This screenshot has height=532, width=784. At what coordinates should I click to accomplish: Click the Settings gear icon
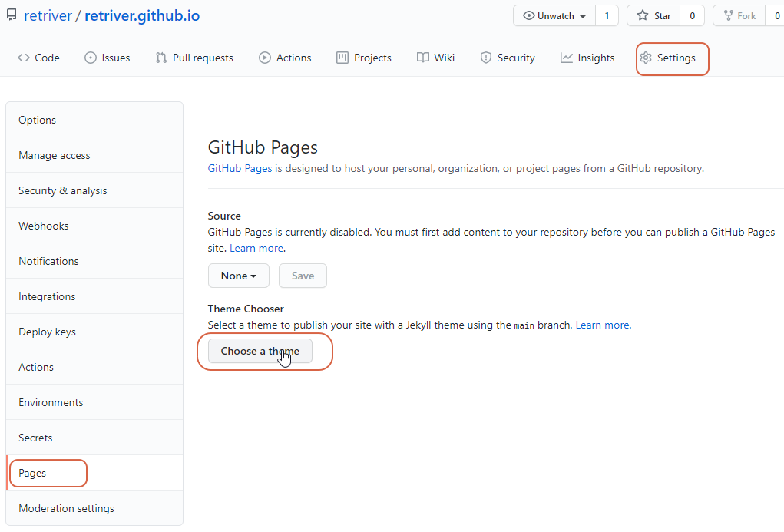pos(646,58)
